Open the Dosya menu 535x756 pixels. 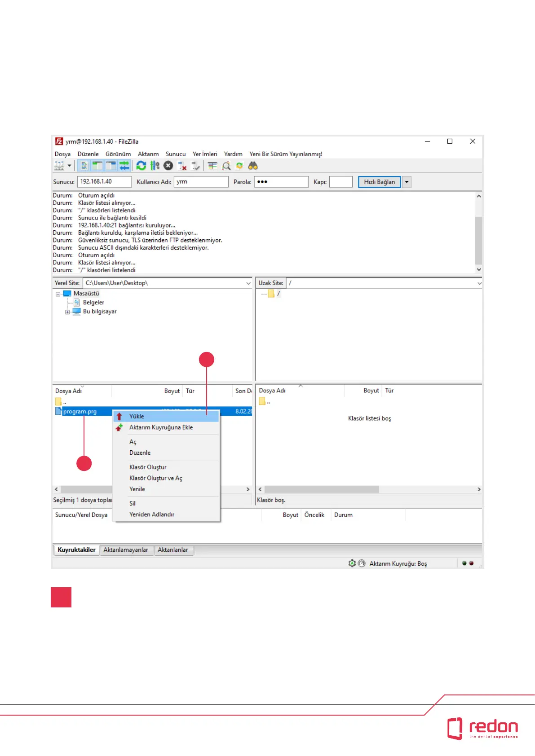(x=62, y=154)
